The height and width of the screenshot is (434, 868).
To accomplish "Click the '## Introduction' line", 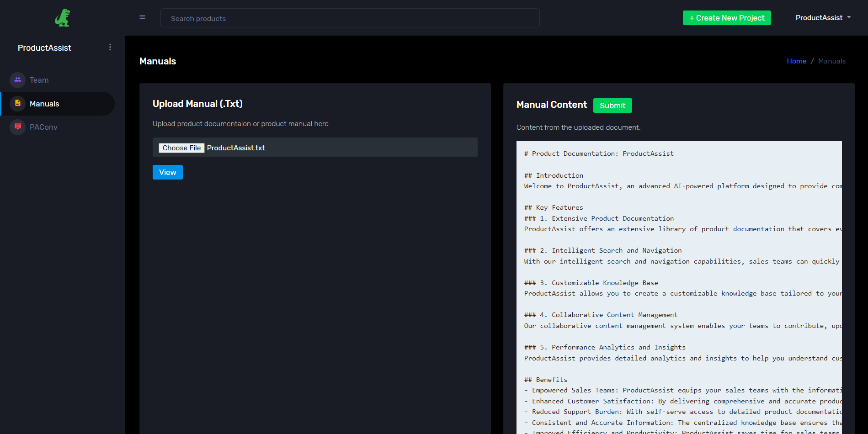I will point(554,175).
